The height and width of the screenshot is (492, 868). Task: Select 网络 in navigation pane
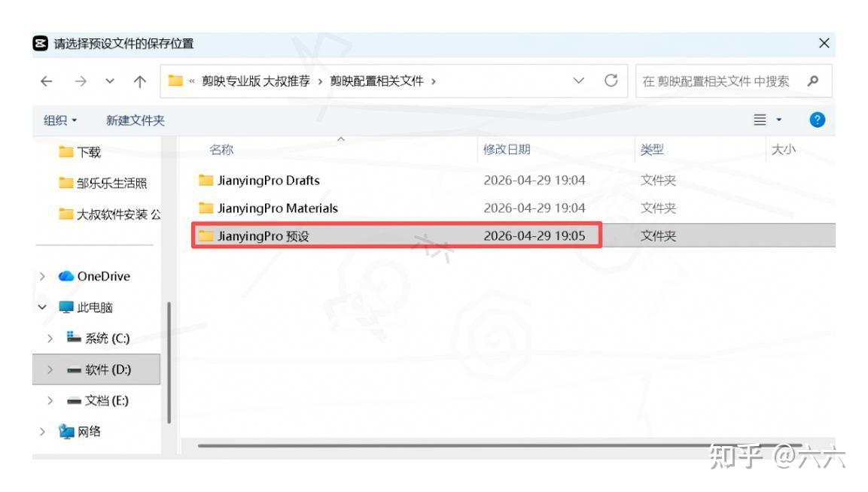pos(89,431)
